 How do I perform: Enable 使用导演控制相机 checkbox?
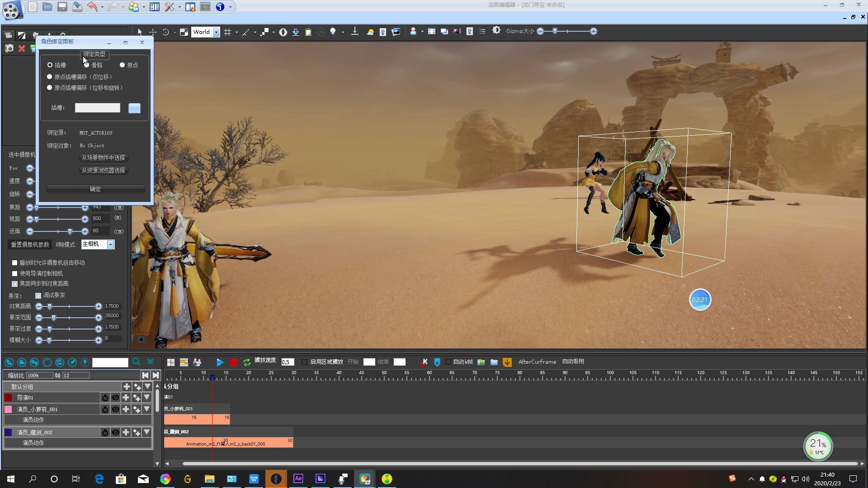[x=14, y=273]
